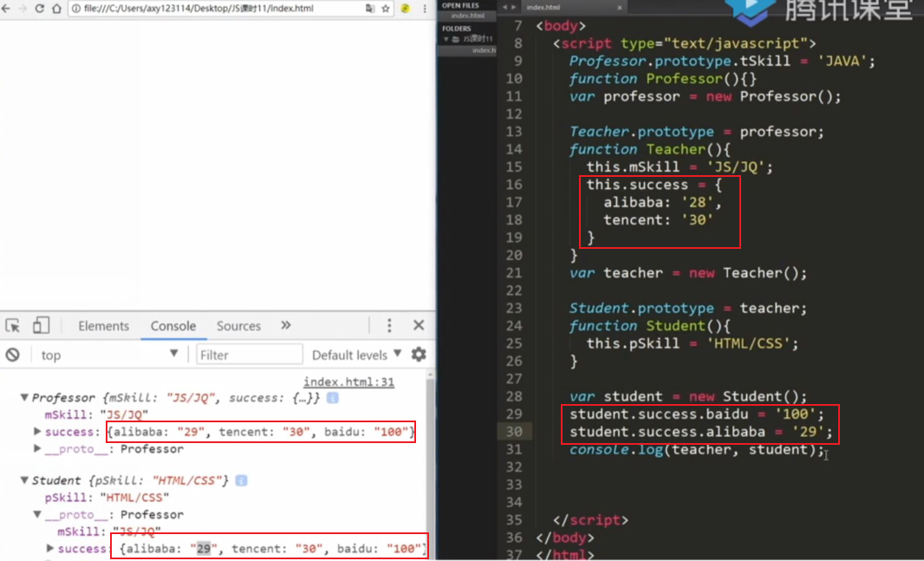This screenshot has height=561, width=924.
Task: Click "tencent: '30'" in the editor
Action: pyautogui.click(x=658, y=219)
